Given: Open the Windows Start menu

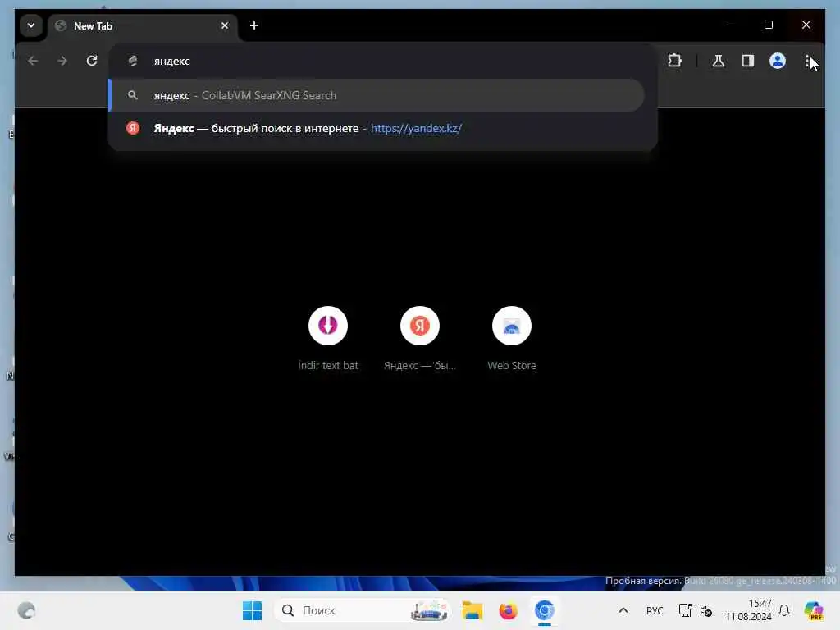Looking at the screenshot, I should pos(252,610).
